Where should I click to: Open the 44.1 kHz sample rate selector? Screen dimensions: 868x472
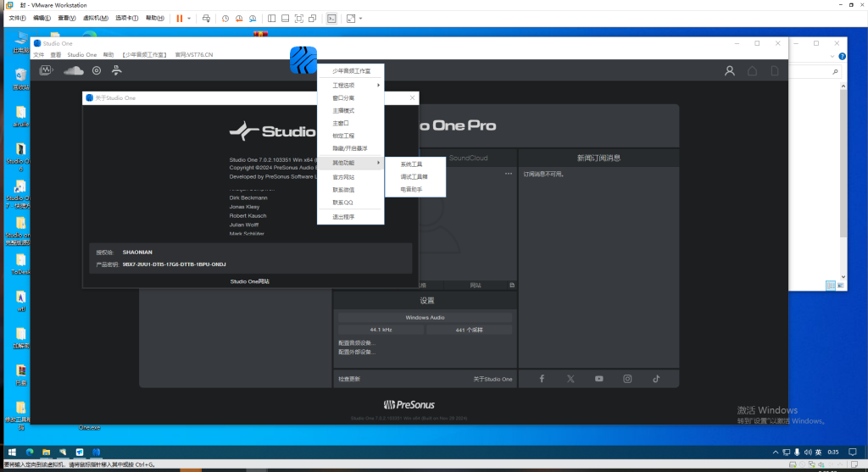pyautogui.click(x=381, y=330)
